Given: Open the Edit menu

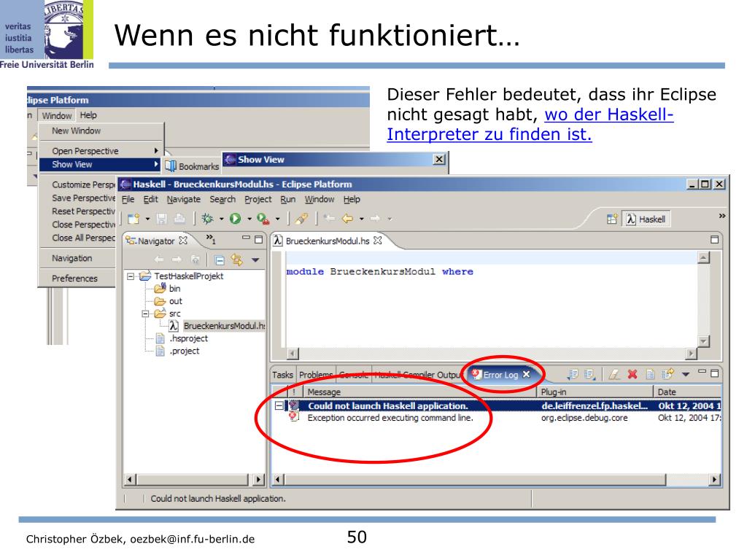Looking at the screenshot, I should click(x=150, y=200).
